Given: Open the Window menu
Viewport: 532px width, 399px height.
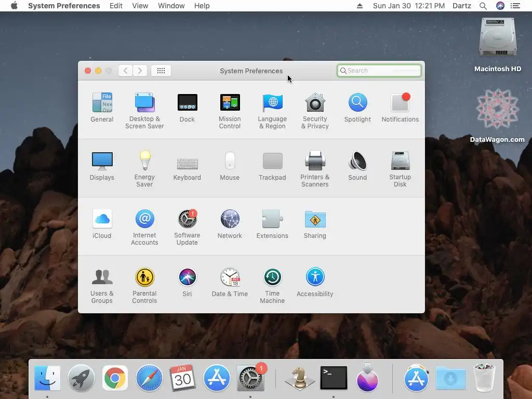Looking at the screenshot, I should [x=171, y=6].
